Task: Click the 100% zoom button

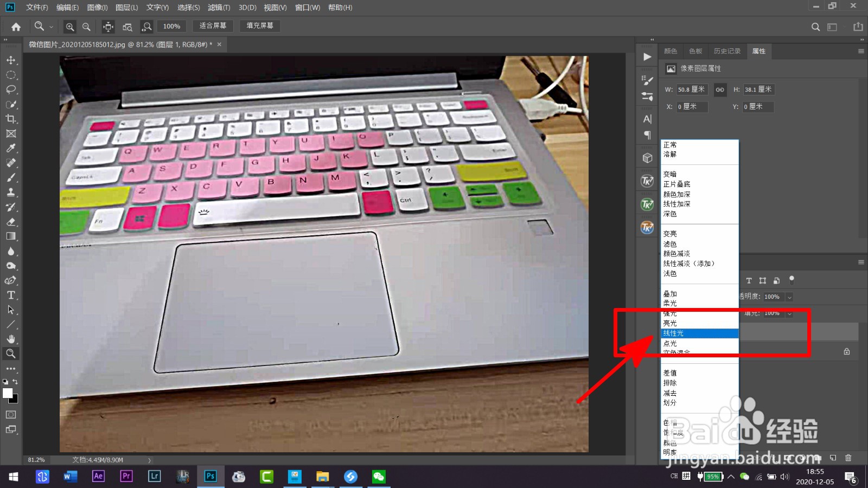Action: (171, 26)
